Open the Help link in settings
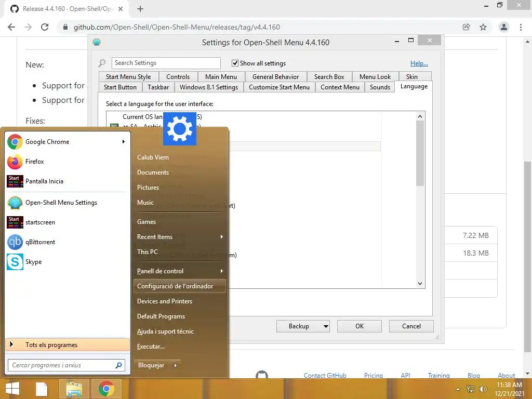The image size is (532, 399). 419,63
